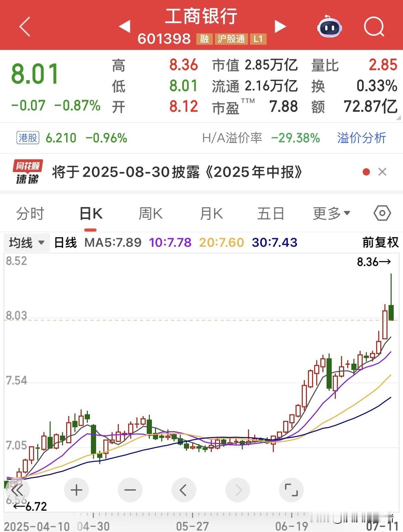403x532 pixels.
Task: Tap the 市值 2.85万亿 value
Action: [x=271, y=65]
